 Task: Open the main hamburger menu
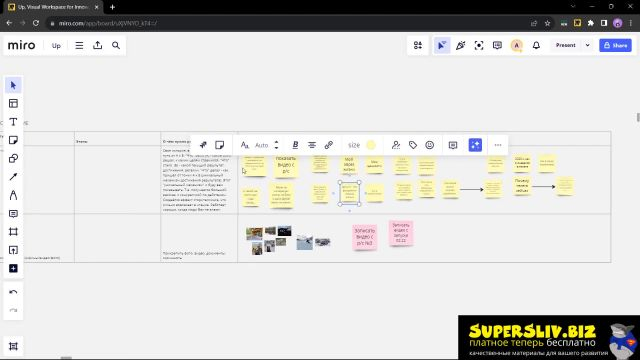pos(79,45)
